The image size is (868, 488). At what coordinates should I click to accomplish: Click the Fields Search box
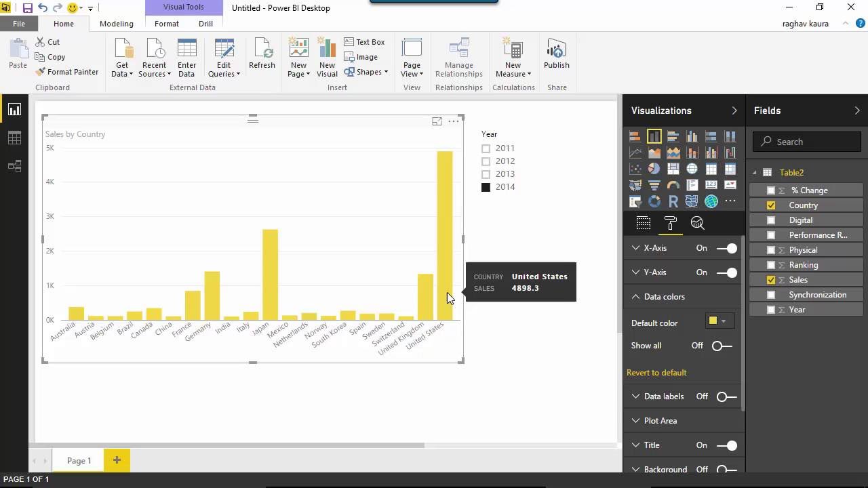point(807,142)
